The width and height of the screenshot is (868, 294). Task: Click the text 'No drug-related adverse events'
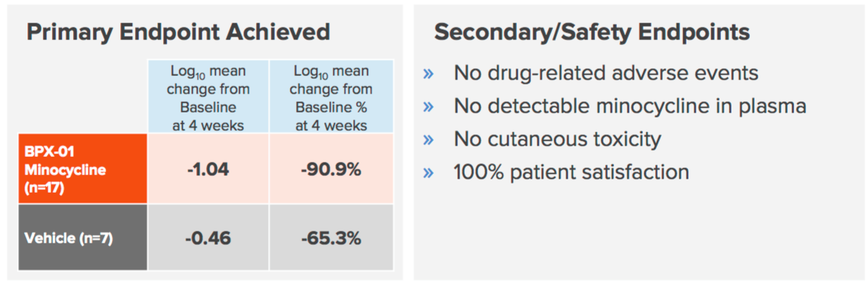(x=606, y=73)
